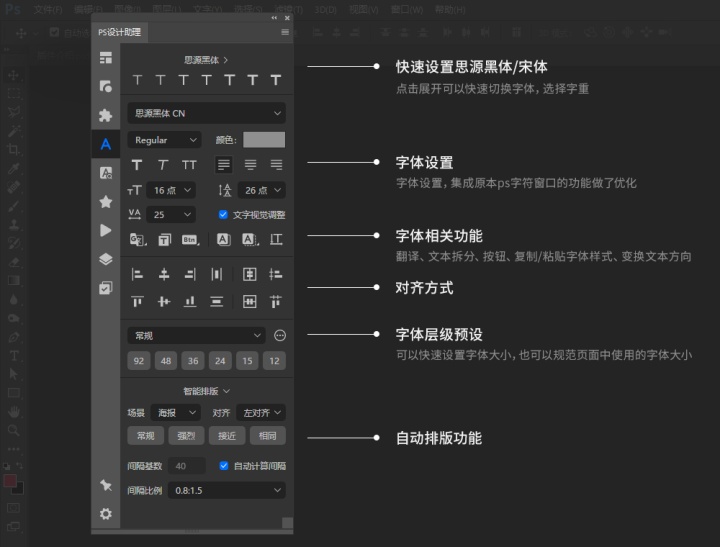
Task: Open the 26 点 line height dropdown
Action: 262,190
